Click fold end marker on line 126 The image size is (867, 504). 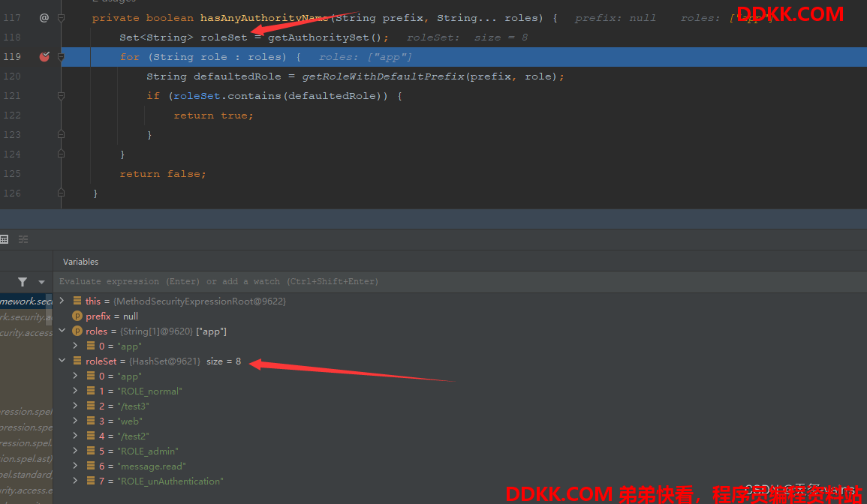62,193
